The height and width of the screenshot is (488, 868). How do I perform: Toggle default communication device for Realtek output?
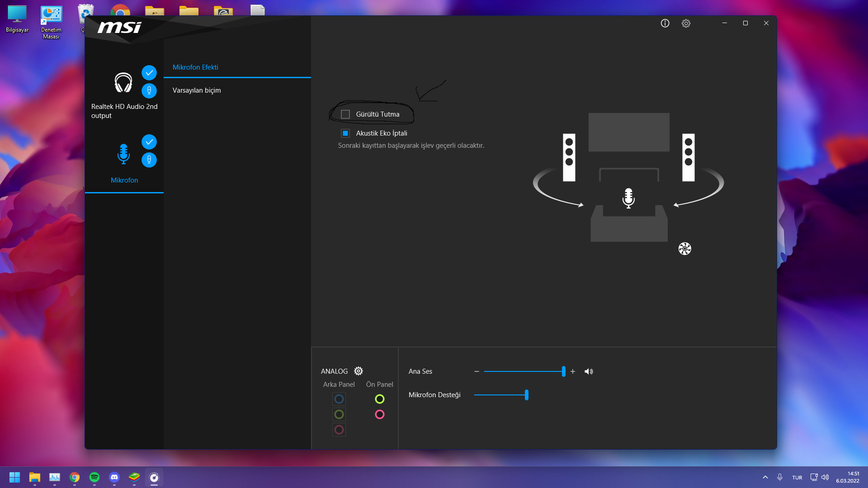(x=149, y=91)
